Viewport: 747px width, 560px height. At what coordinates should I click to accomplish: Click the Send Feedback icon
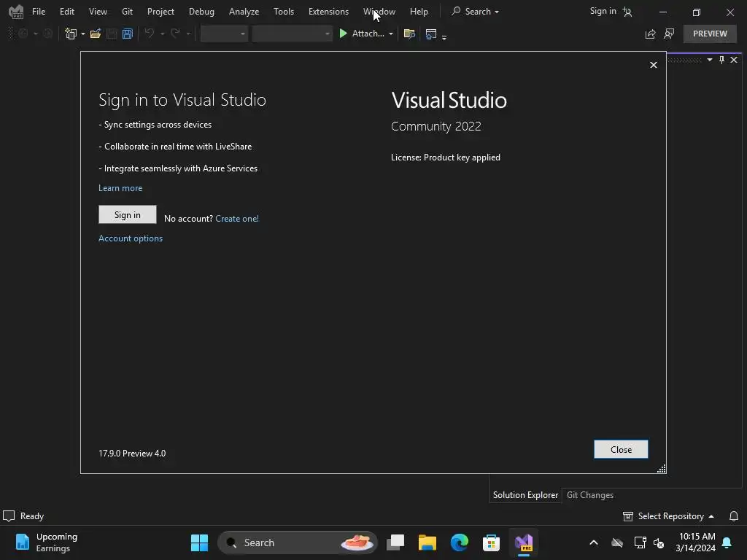670,34
